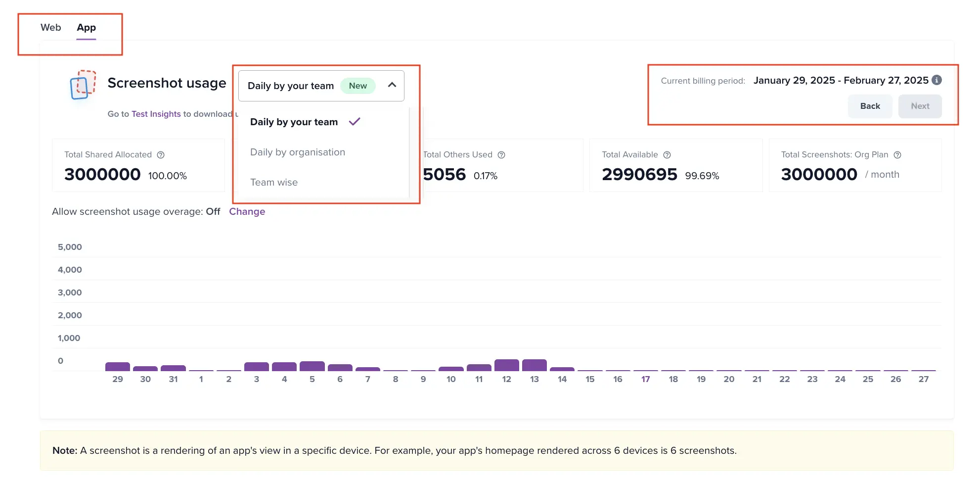980x482 pixels.
Task: Click help icon beside Total Shared Allocated
Action: [x=161, y=155]
